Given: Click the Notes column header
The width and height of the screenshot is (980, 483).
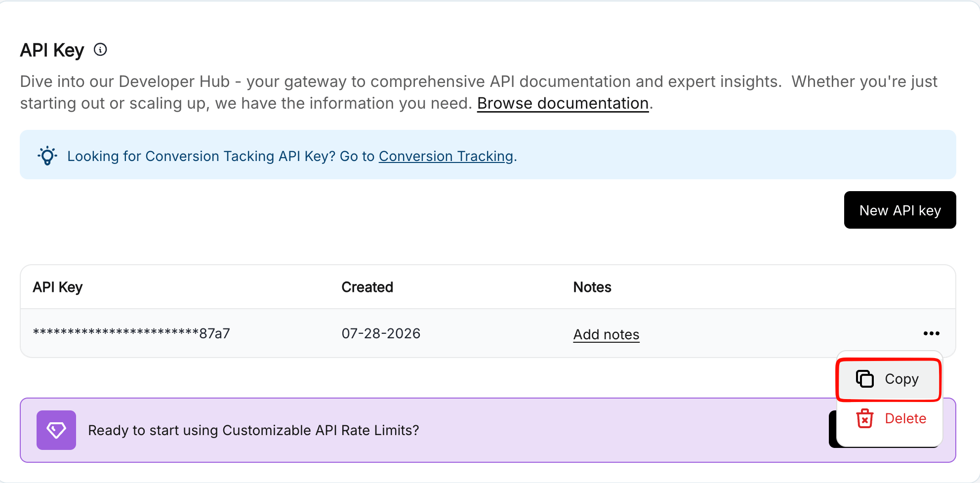Looking at the screenshot, I should pos(592,287).
